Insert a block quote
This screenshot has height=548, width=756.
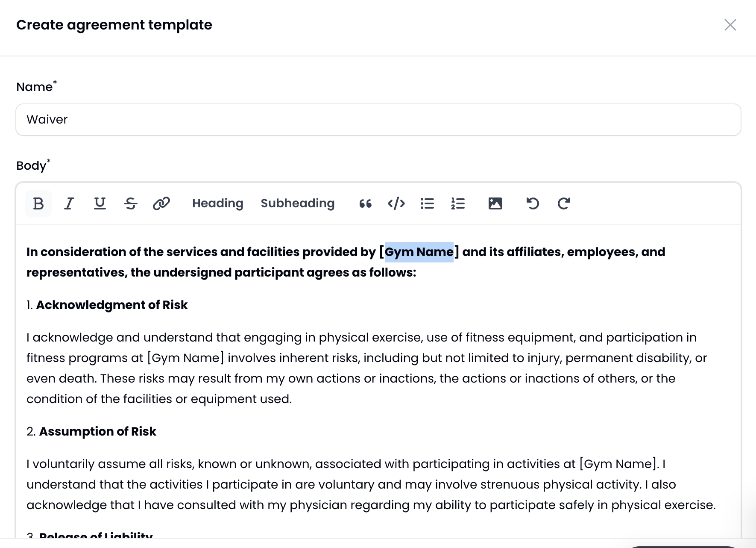coord(366,203)
